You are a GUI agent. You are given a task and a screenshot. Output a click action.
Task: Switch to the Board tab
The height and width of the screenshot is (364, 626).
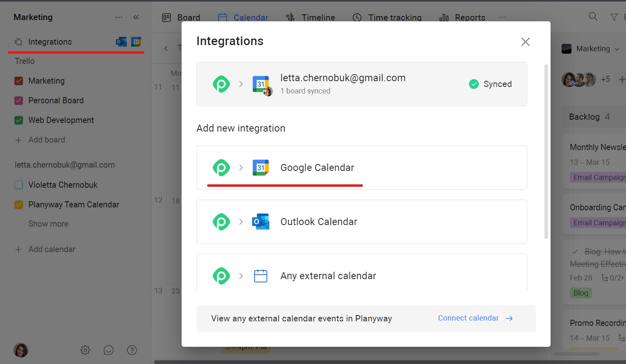click(x=181, y=17)
